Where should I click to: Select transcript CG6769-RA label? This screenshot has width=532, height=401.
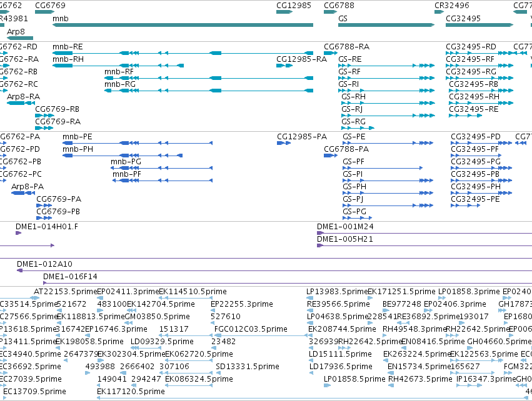58,122
